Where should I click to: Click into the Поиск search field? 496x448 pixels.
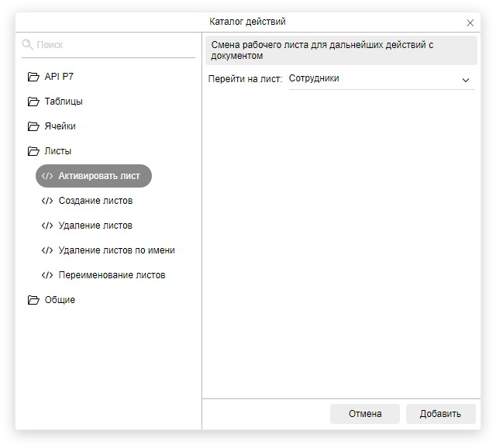pyautogui.click(x=112, y=45)
